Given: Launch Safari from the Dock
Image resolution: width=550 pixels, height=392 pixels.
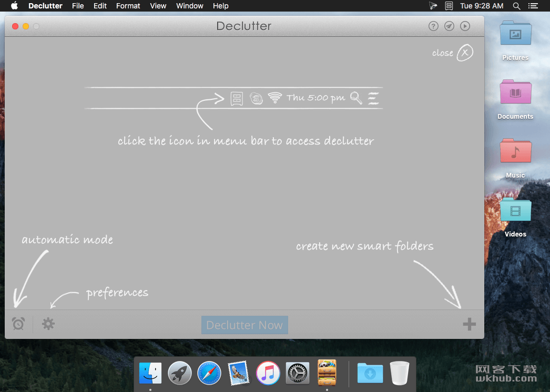Looking at the screenshot, I should 209,373.
